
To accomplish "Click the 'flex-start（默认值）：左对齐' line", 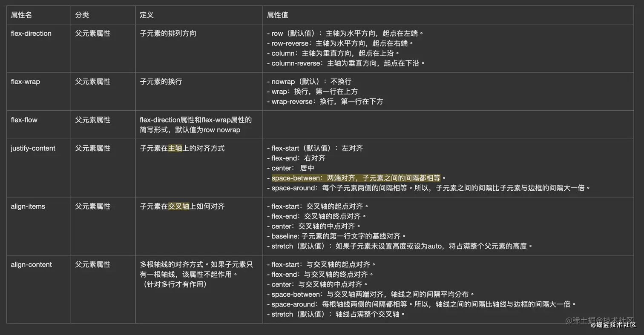I will coord(315,148).
